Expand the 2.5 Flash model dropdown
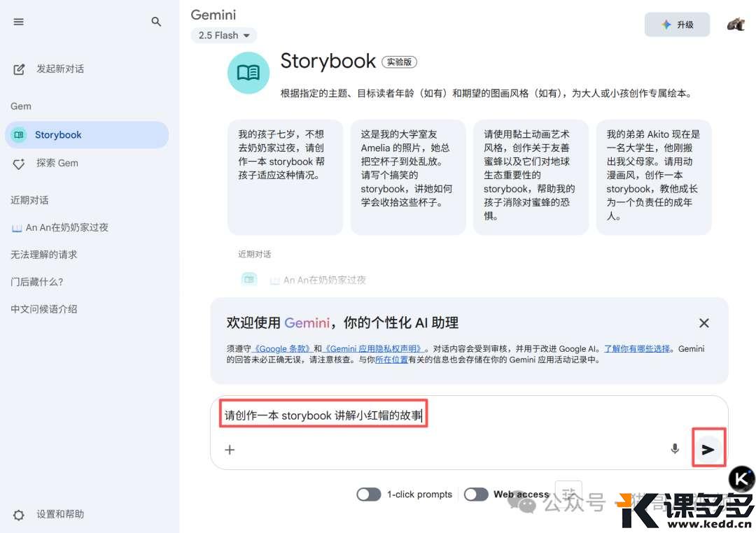This screenshot has height=533, width=756. pyautogui.click(x=224, y=36)
